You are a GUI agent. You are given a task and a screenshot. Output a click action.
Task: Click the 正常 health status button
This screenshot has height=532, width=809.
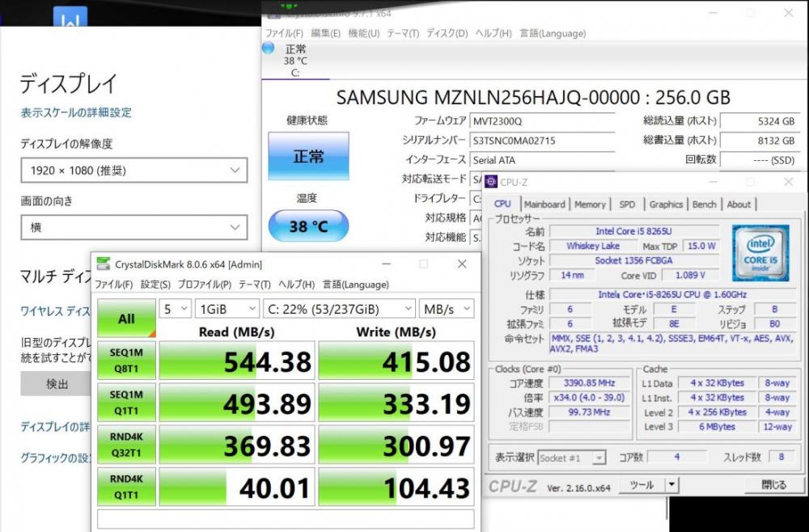(308, 156)
